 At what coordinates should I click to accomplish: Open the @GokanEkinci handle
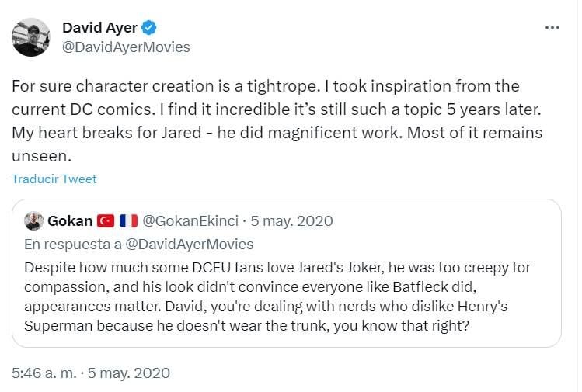tap(191, 221)
